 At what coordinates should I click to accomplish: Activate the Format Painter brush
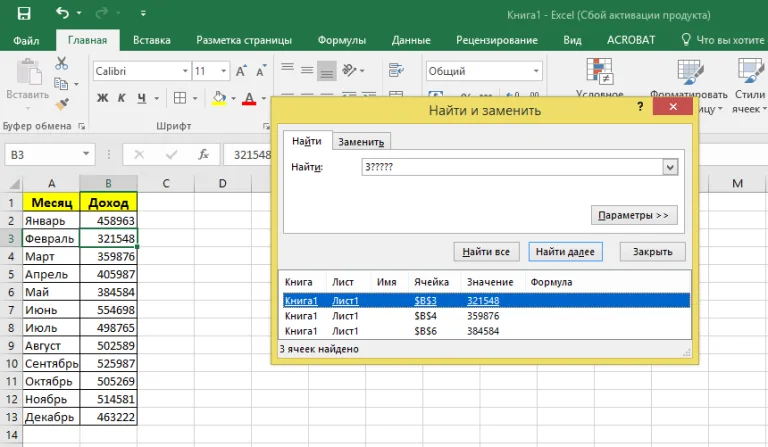pos(62,104)
